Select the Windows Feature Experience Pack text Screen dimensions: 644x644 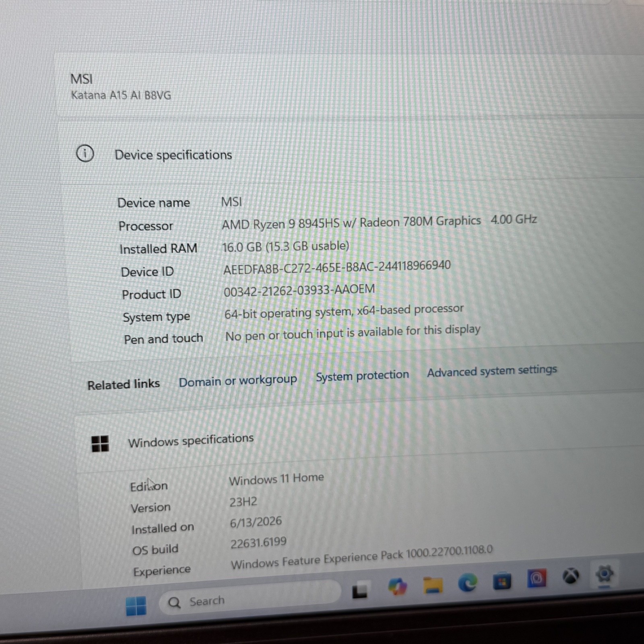click(x=361, y=557)
